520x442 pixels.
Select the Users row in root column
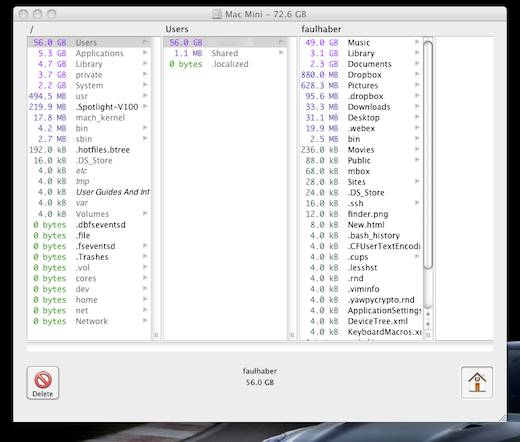[x=89, y=42]
